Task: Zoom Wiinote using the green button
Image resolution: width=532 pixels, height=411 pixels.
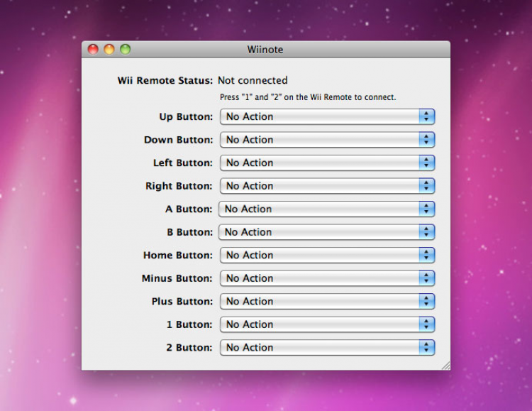Action: coord(125,49)
